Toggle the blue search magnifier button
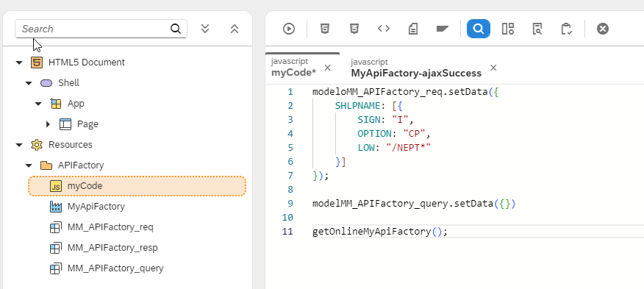This screenshot has height=289, width=644. tap(479, 29)
